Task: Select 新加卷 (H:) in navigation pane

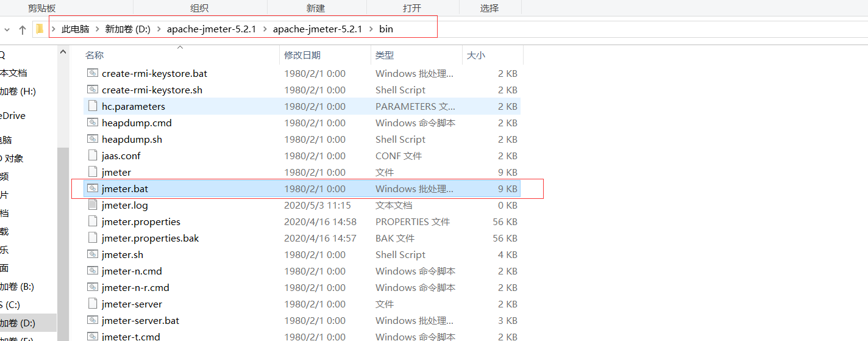Action: point(18,92)
